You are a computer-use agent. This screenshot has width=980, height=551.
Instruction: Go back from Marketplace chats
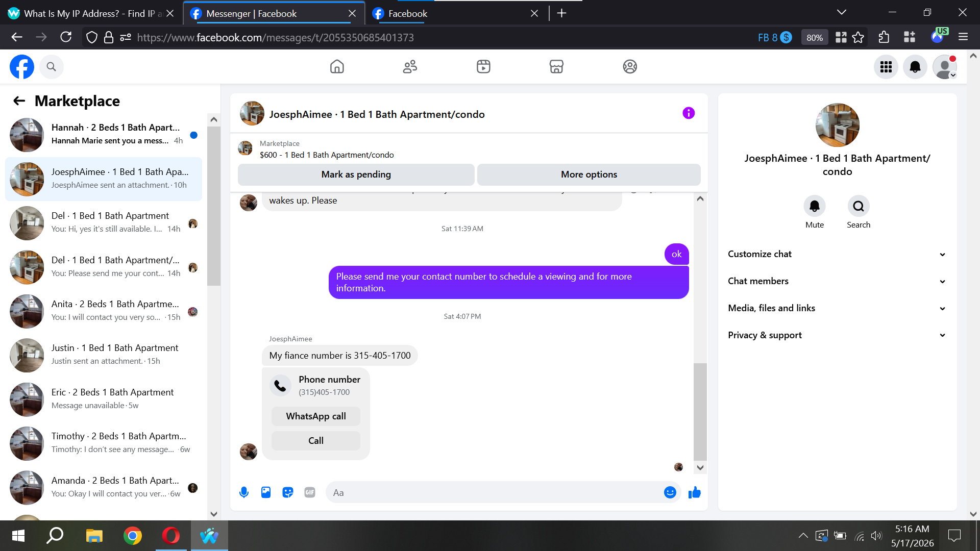point(19,101)
